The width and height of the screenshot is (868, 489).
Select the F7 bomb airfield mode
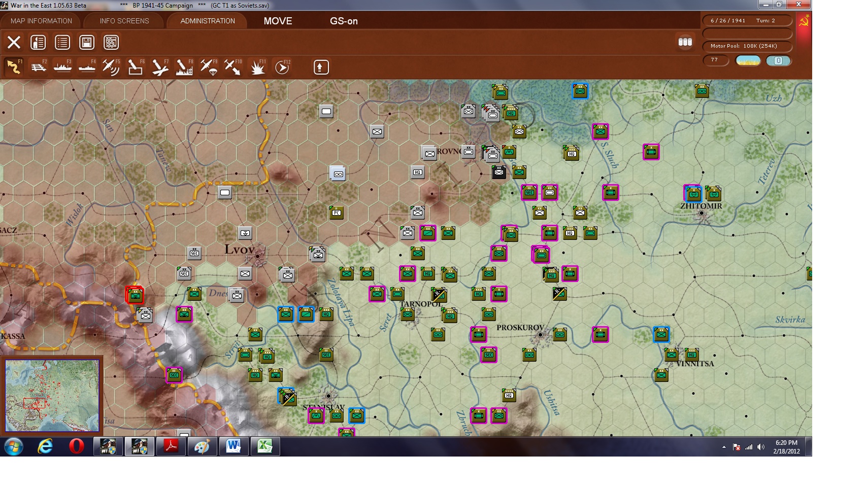pyautogui.click(x=160, y=67)
